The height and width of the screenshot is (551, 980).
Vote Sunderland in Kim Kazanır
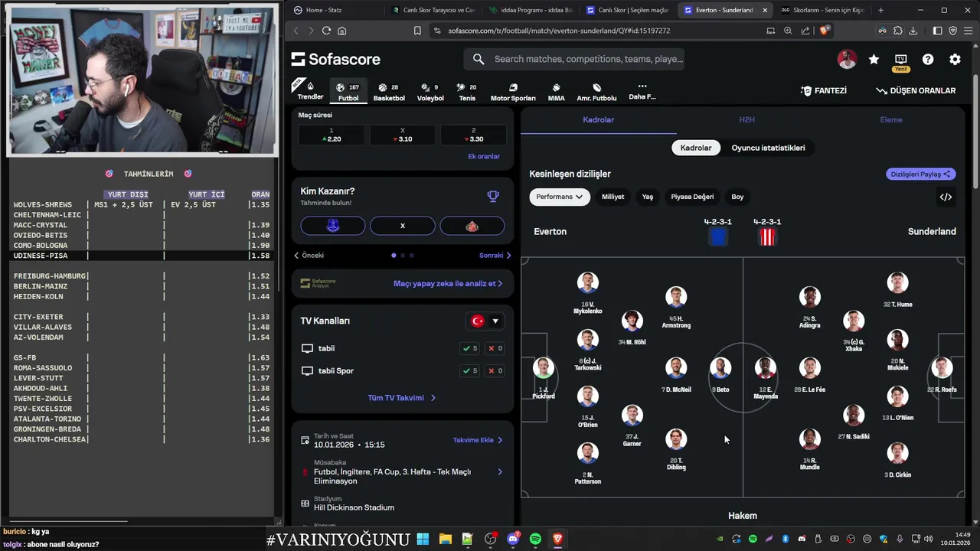[x=472, y=226]
